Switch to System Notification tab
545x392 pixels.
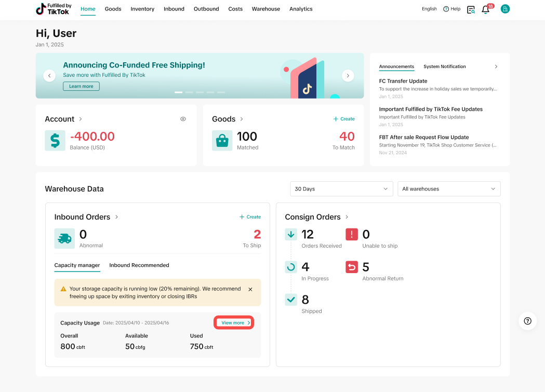pyautogui.click(x=444, y=66)
